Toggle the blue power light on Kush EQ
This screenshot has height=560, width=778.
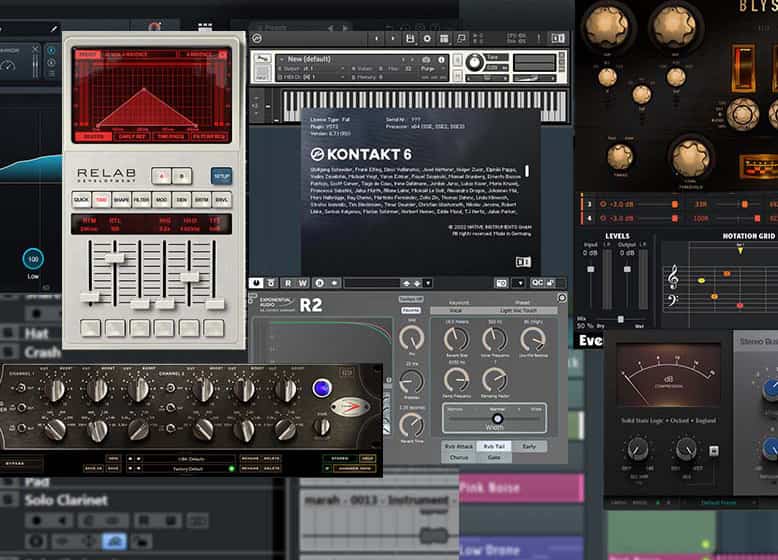322,388
